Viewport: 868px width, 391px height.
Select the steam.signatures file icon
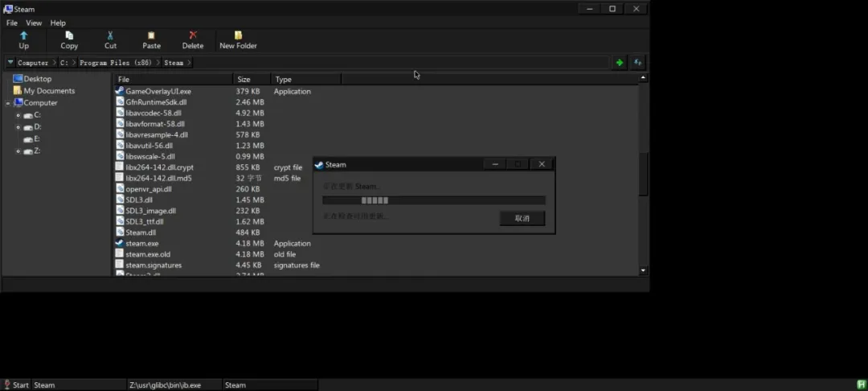[x=120, y=265]
